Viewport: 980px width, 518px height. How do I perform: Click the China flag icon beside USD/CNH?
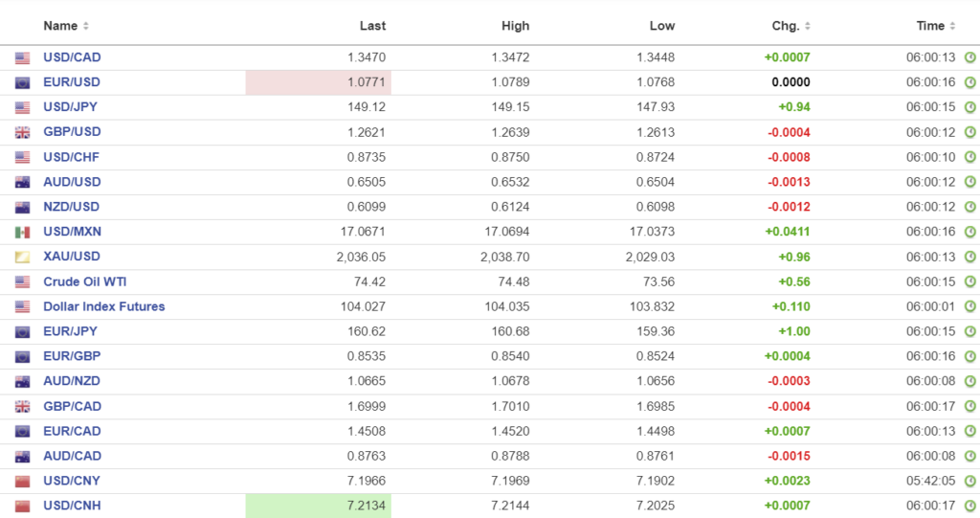[23, 506]
